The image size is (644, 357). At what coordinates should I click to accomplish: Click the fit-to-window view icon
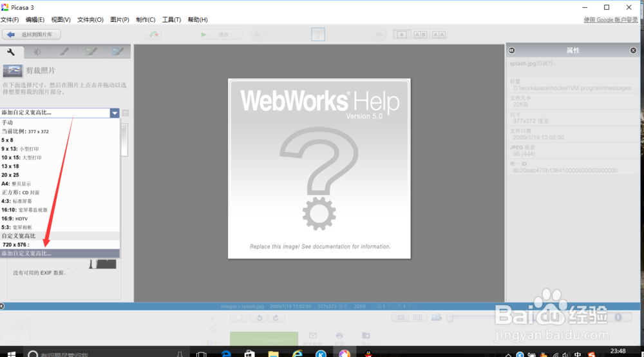(x=401, y=318)
